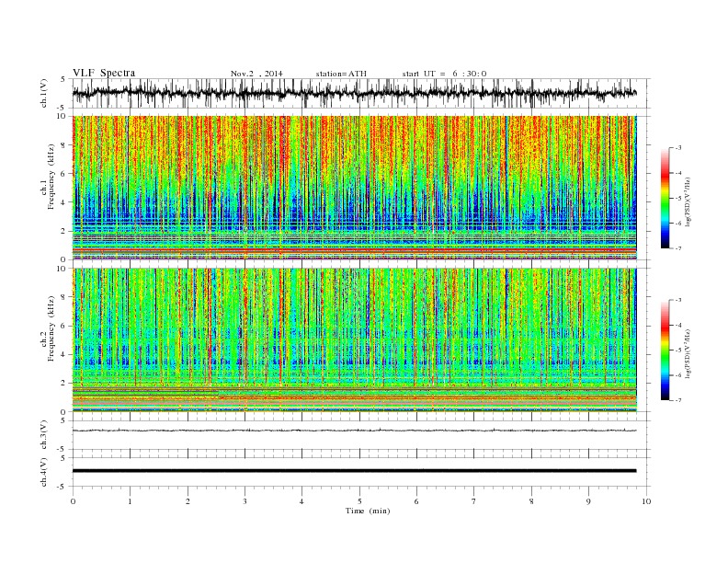Select the ch.3 voltage trace line
The height and width of the screenshot is (563, 728).
click(354, 431)
